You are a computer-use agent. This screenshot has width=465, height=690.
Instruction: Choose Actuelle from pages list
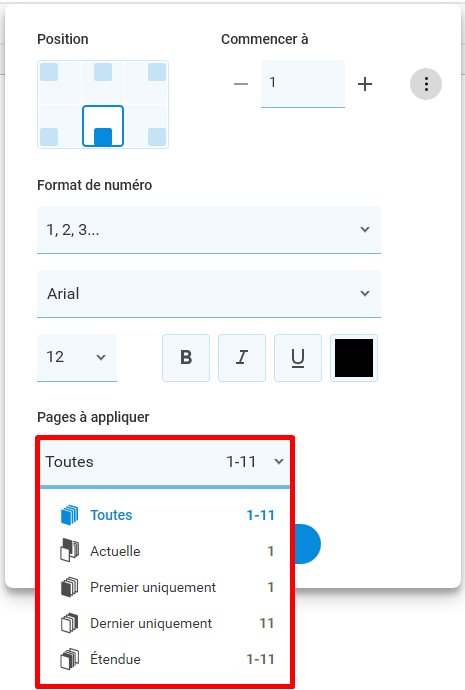pos(167,551)
